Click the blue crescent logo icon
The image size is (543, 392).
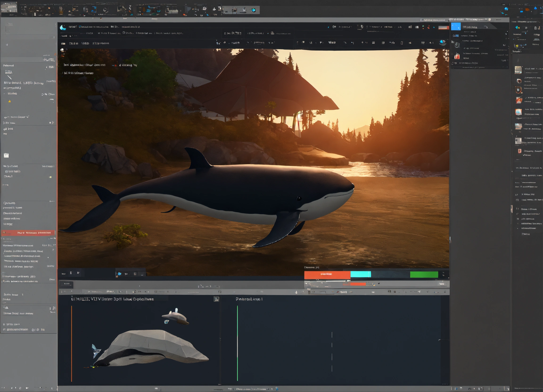click(63, 28)
